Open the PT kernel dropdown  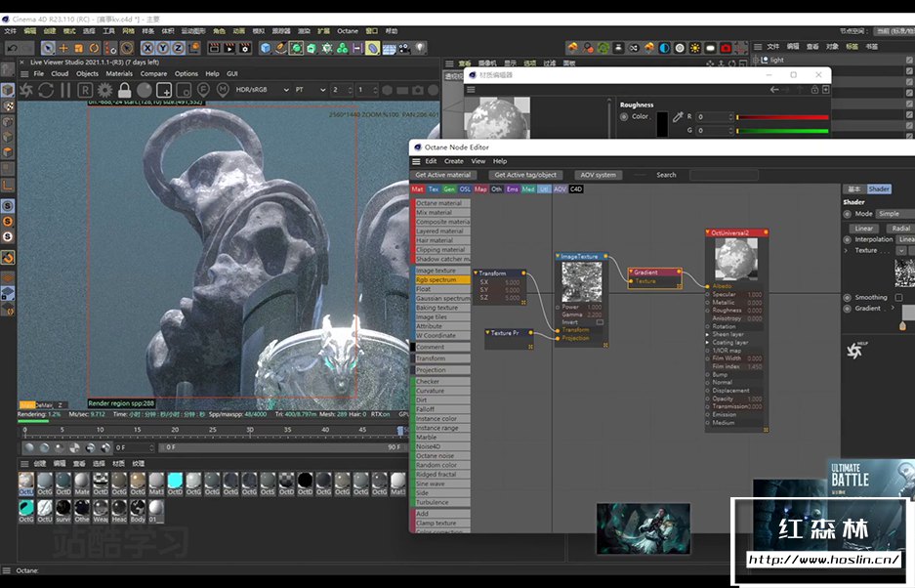[309, 90]
